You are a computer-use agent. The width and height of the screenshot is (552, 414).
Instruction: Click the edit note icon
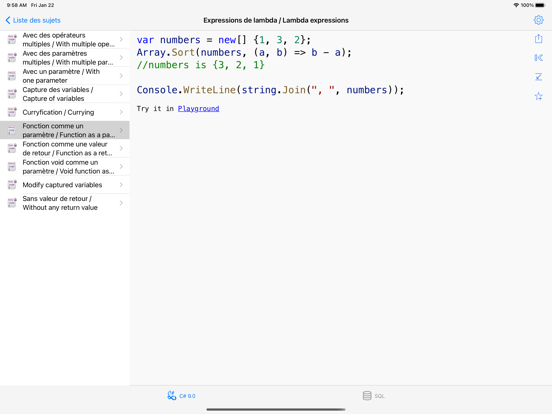click(538, 77)
